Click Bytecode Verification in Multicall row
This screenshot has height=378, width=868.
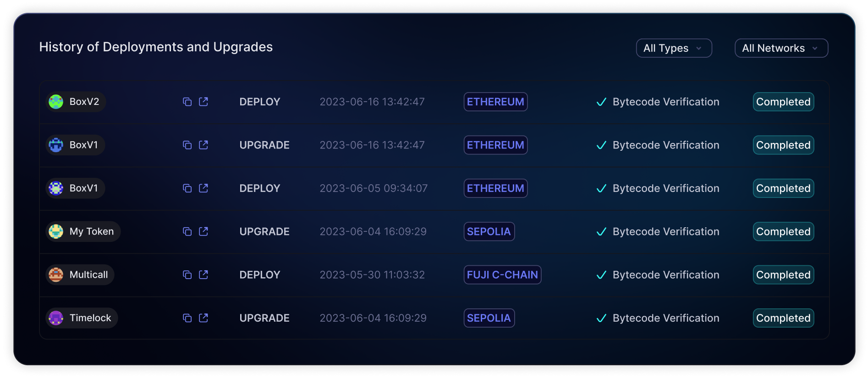[665, 275]
